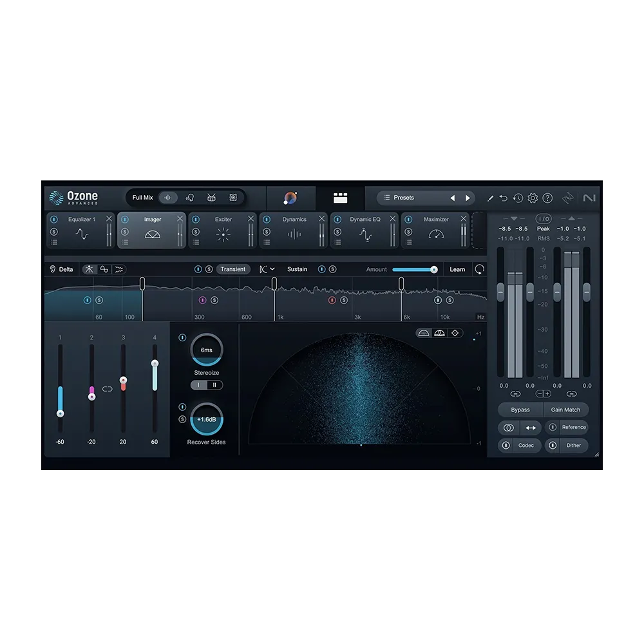
Task: Toggle power on Dynamics module
Action: [x=267, y=220]
